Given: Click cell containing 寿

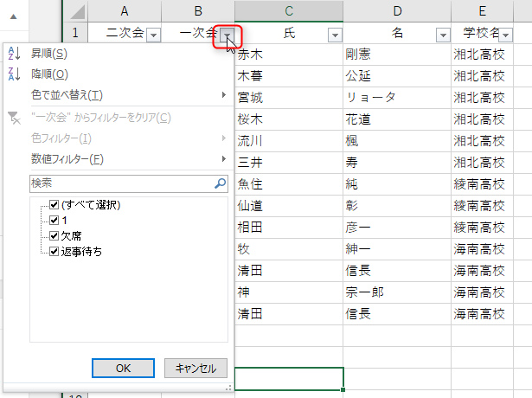Looking at the screenshot, I should (x=397, y=163).
